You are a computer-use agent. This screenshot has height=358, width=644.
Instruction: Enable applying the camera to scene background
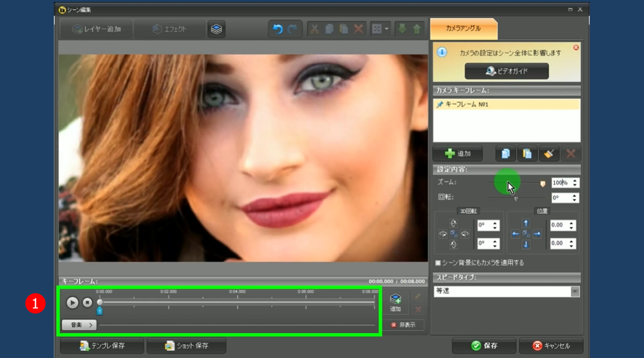[438, 263]
